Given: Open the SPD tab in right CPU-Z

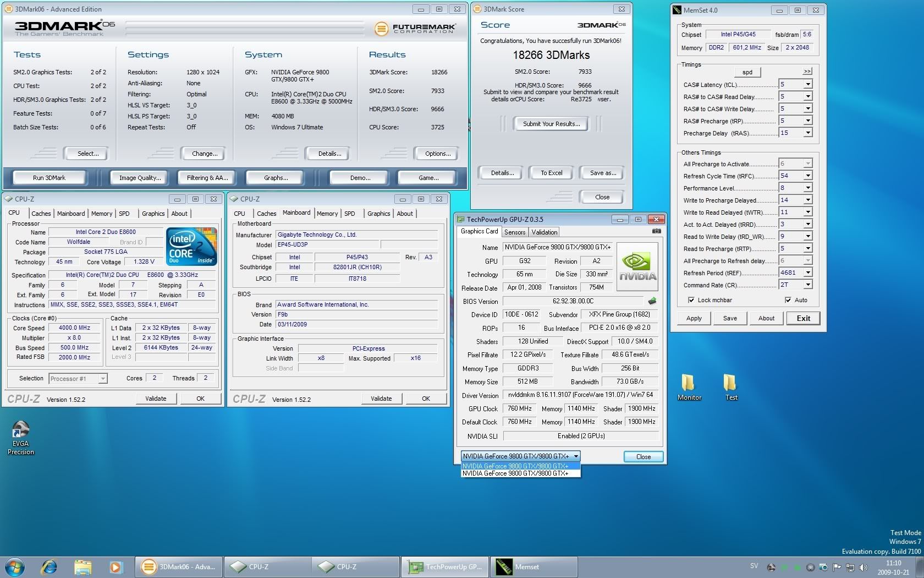Looking at the screenshot, I should (350, 214).
